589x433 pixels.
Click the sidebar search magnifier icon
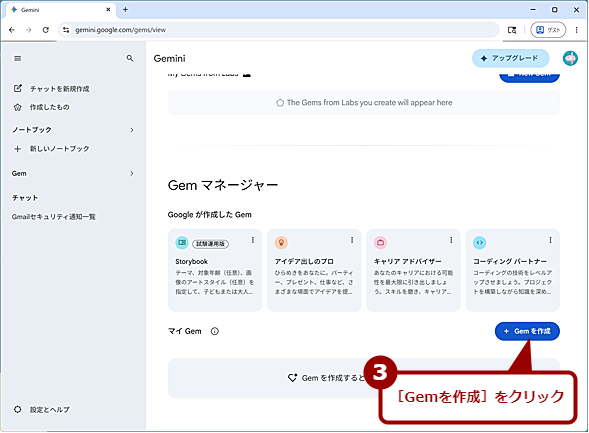[x=130, y=58]
